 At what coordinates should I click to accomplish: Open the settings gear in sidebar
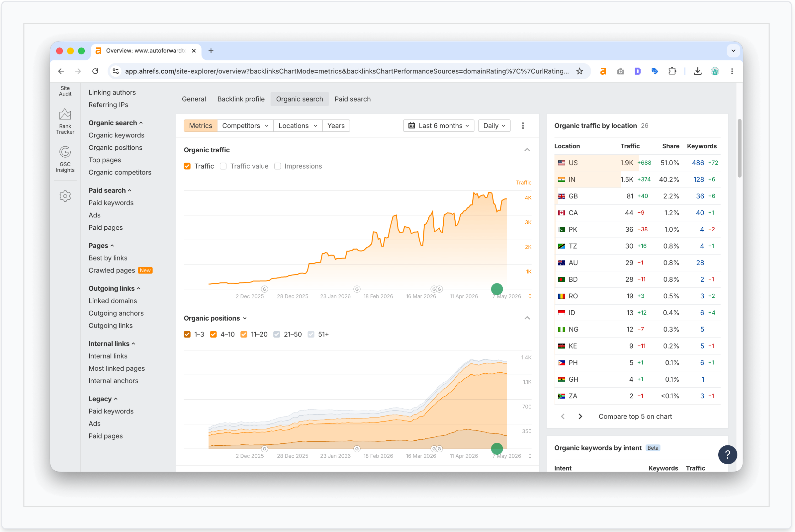(x=65, y=196)
